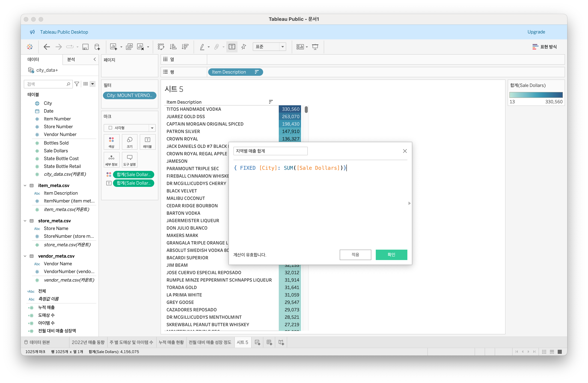Collapse the item_meta.csv table group
The image size is (588, 383).
[25, 185]
